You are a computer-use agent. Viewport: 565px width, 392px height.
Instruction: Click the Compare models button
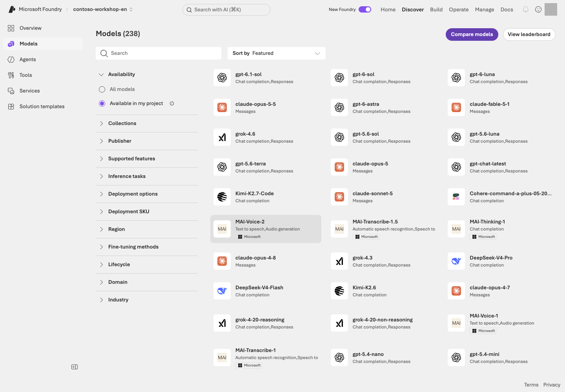tap(472, 34)
